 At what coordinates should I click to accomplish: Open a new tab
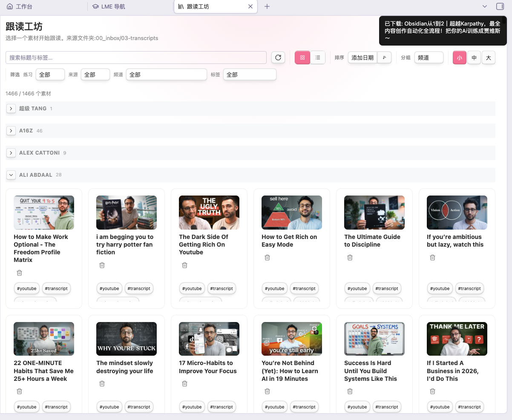(x=267, y=6)
